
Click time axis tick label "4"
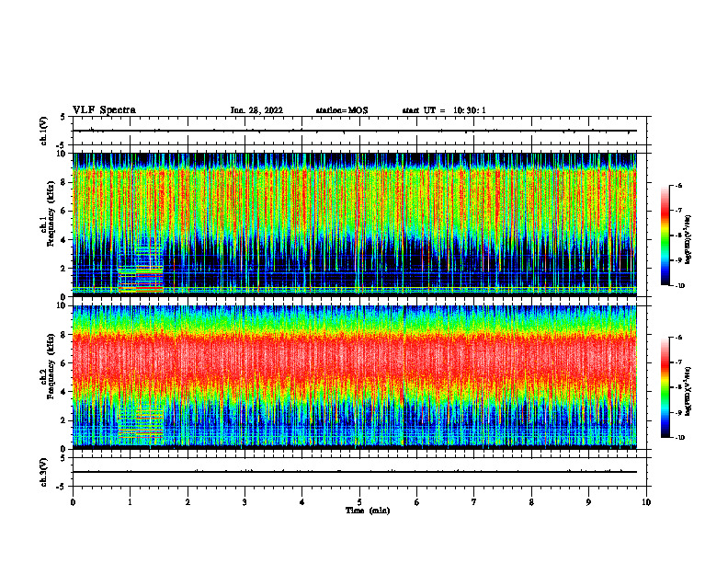302,502
